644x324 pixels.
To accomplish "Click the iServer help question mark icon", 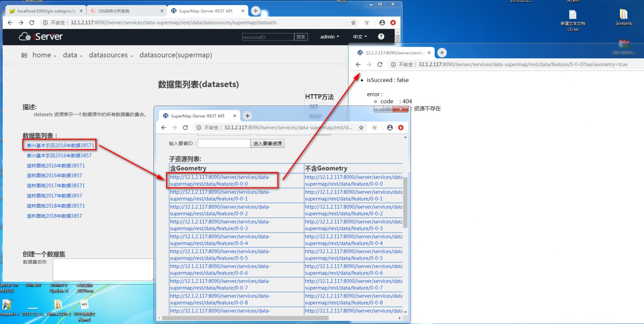I will [x=381, y=37].
